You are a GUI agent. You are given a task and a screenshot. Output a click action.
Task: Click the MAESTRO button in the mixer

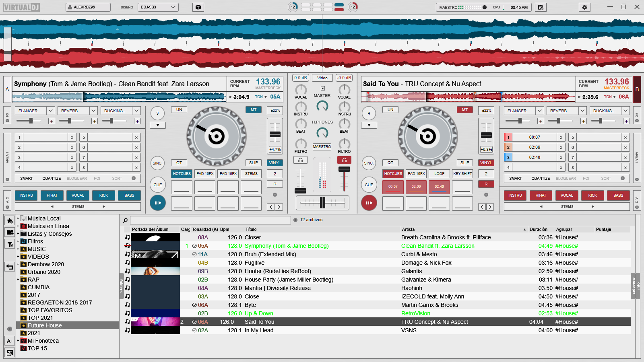click(x=322, y=147)
